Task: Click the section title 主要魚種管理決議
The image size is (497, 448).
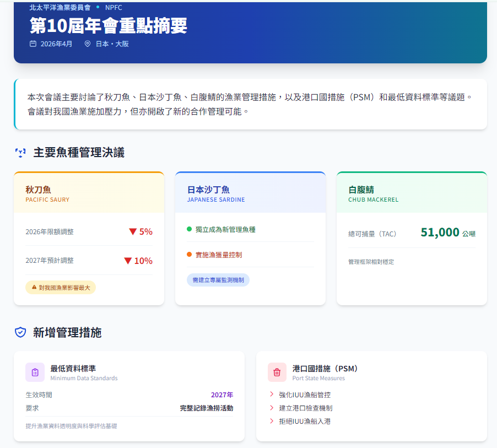Action: point(79,153)
